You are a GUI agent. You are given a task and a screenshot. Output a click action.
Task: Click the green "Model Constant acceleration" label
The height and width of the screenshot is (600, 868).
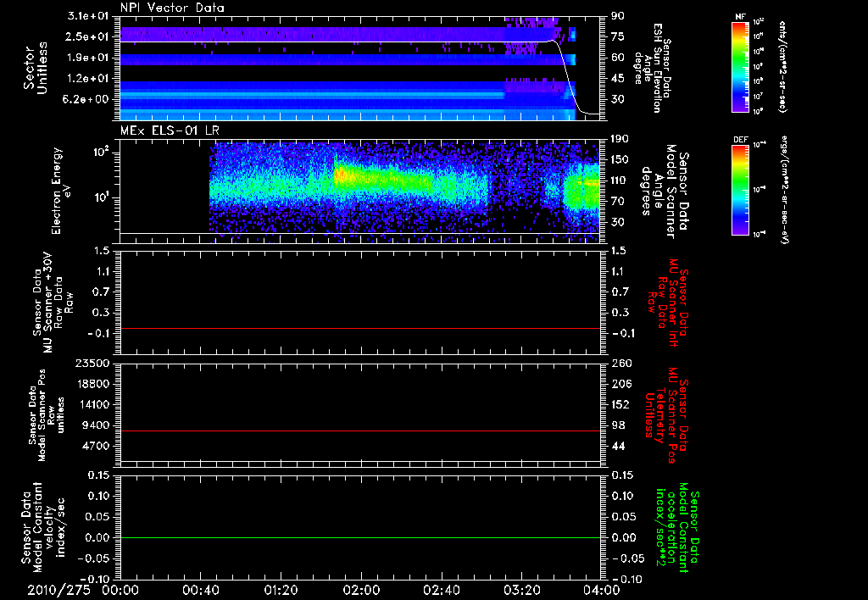pyautogui.click(x=677, y=528)
